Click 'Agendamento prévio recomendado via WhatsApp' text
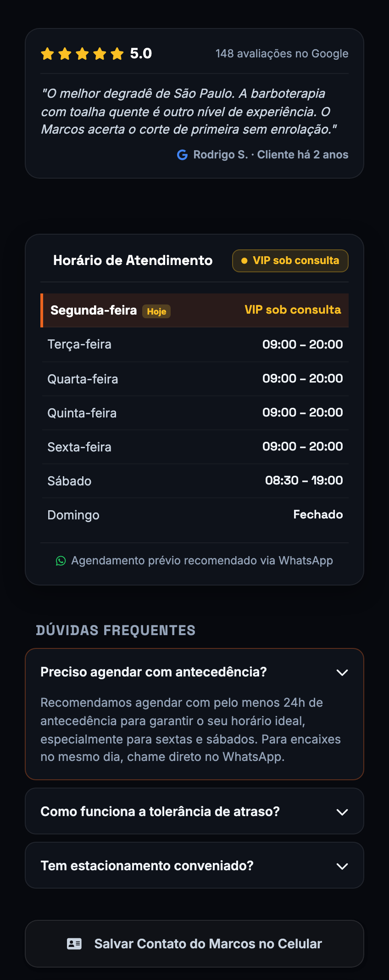The width and height of the screenshot is (389, 980). pos(202,561)
